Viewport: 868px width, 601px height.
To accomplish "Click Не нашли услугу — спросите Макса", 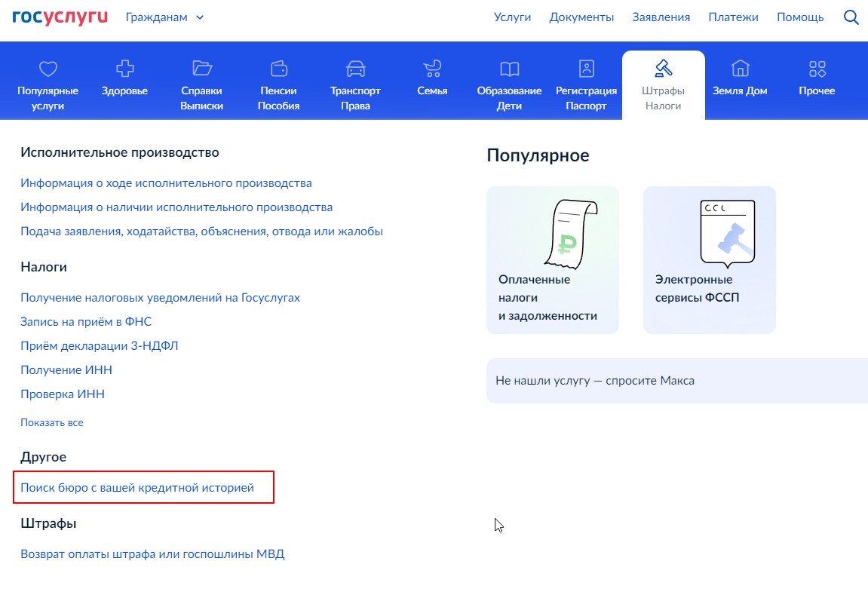I will click(677, 381).
